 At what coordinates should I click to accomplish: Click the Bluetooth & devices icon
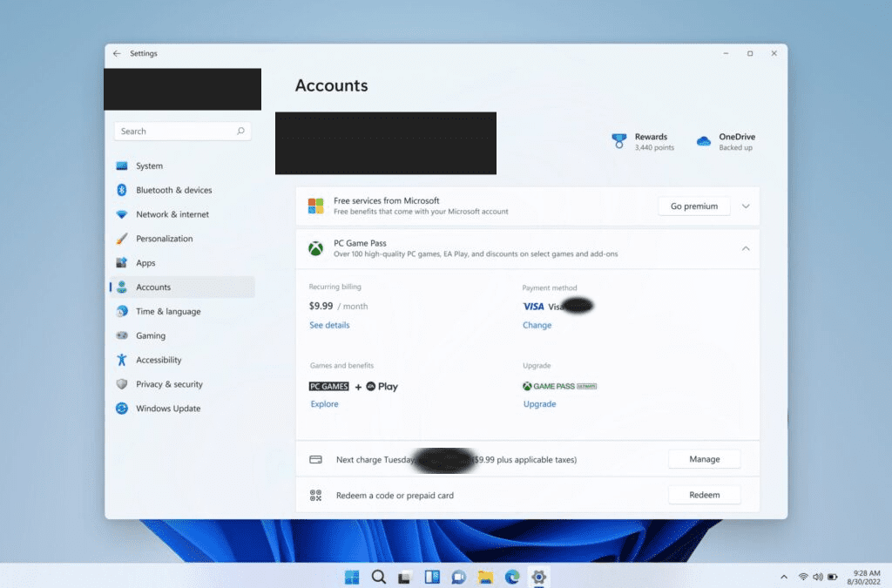[x=122, y=190]
